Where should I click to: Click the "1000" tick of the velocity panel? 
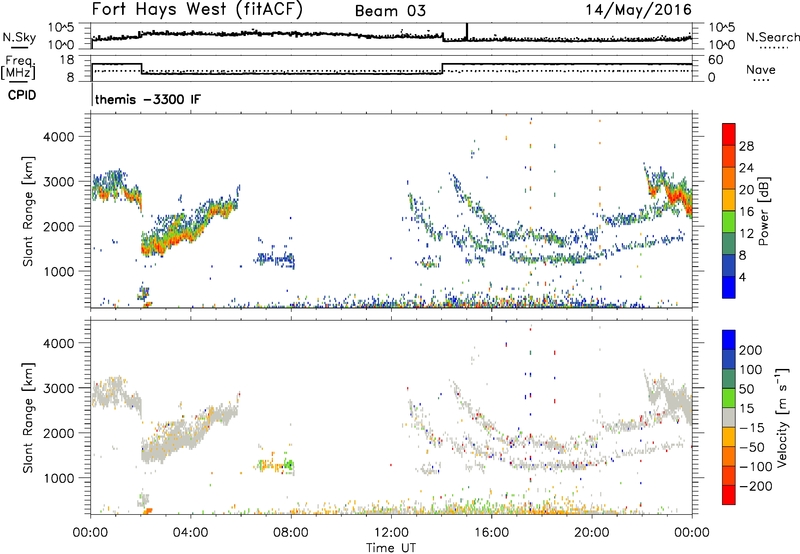pos(58,478)
